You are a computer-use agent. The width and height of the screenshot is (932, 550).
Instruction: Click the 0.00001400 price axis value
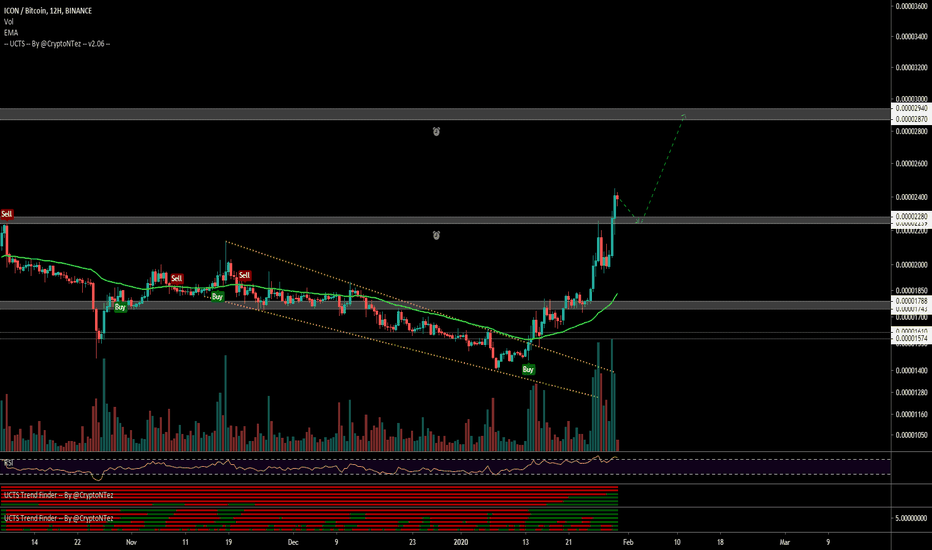912,370
